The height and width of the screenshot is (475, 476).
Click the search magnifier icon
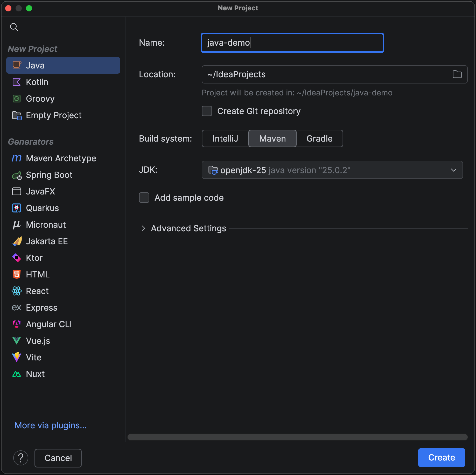click(14, 27)
